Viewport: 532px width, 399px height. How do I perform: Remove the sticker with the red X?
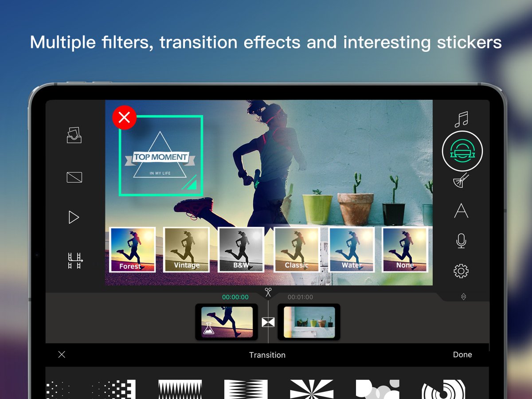124,117
